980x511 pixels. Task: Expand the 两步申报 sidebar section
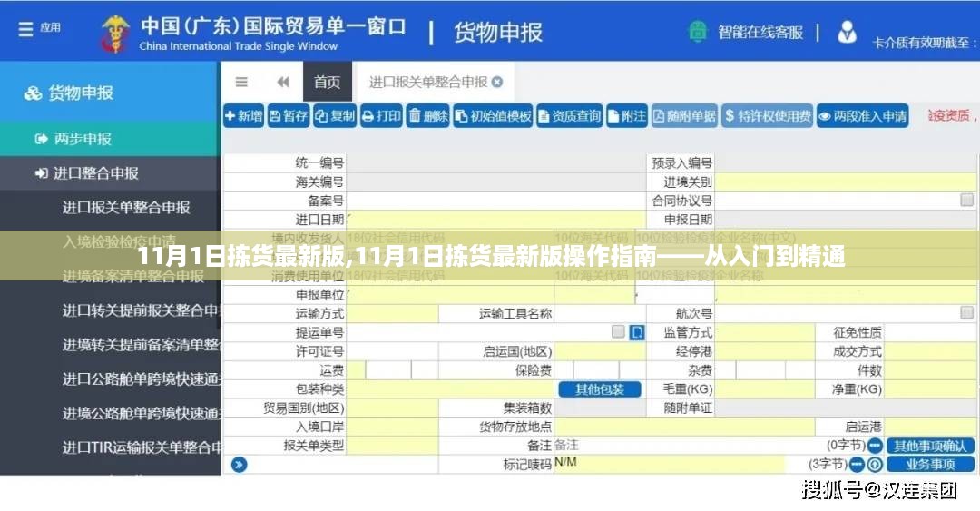click(x=110, y=139)
